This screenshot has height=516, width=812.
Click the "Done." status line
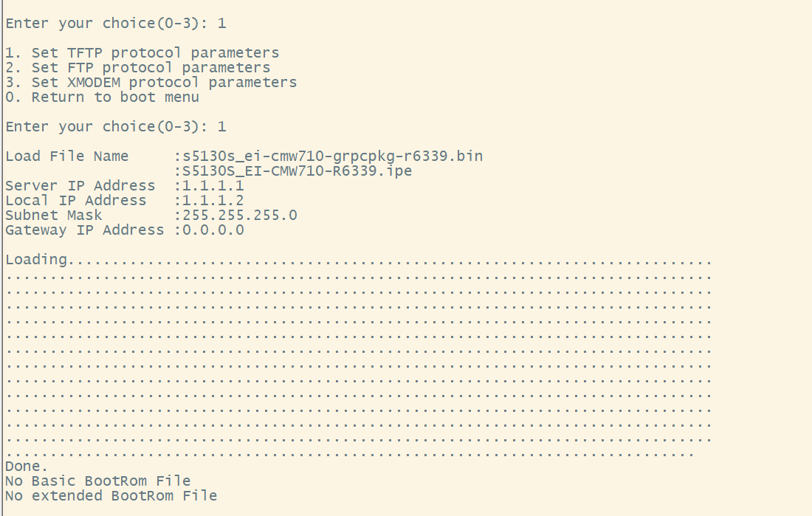coord(27,467)
